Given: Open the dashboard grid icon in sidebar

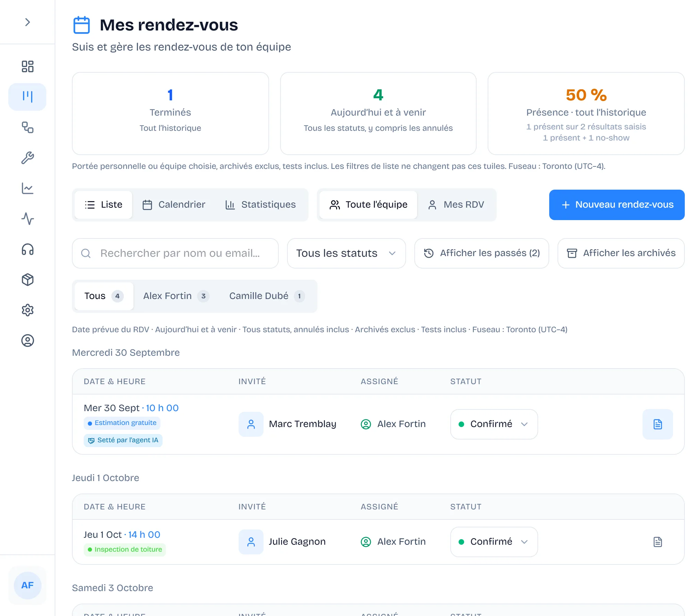Looking at the screenshot, I should tap(27, 66).
